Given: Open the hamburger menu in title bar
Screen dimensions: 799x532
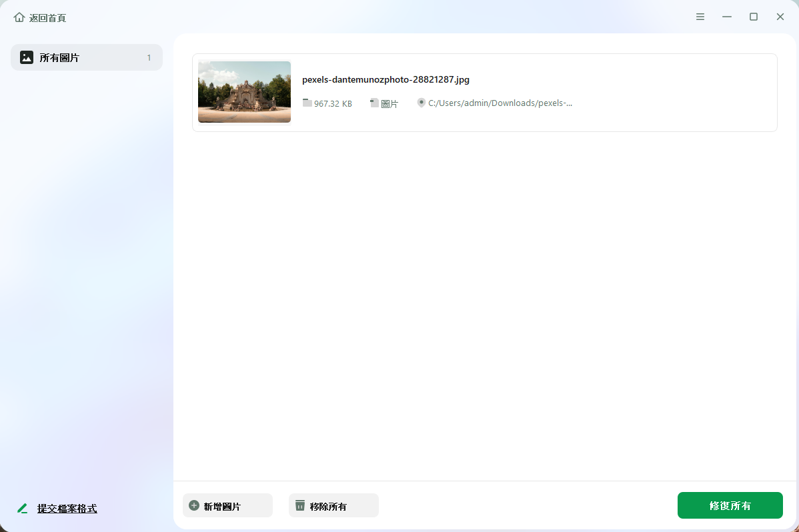Looking at the screenshot, I should 700,17.
